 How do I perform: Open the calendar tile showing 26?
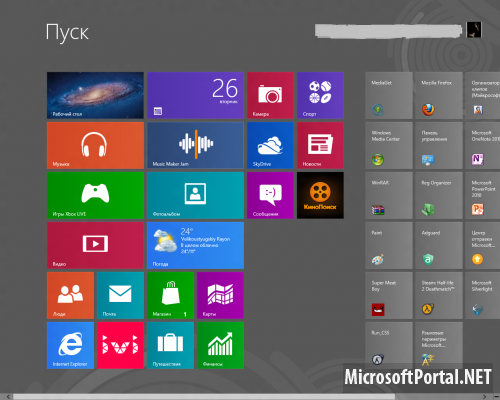(195, 95)
